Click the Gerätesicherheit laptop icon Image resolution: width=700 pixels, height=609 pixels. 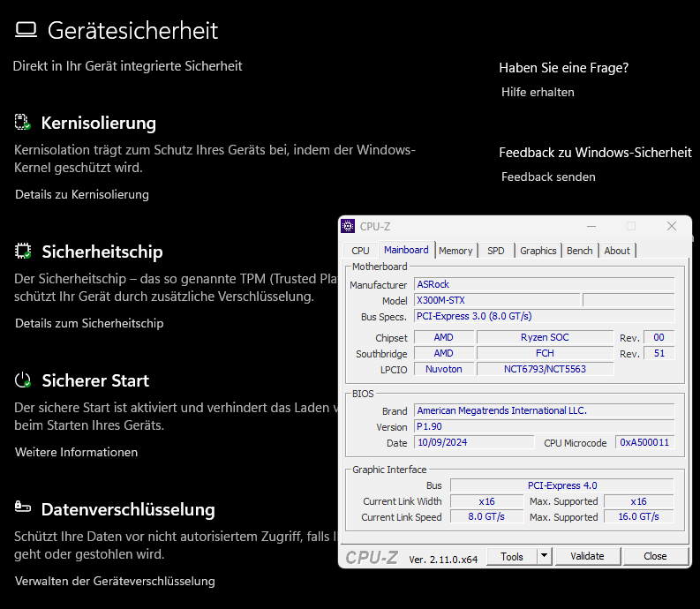26,30
